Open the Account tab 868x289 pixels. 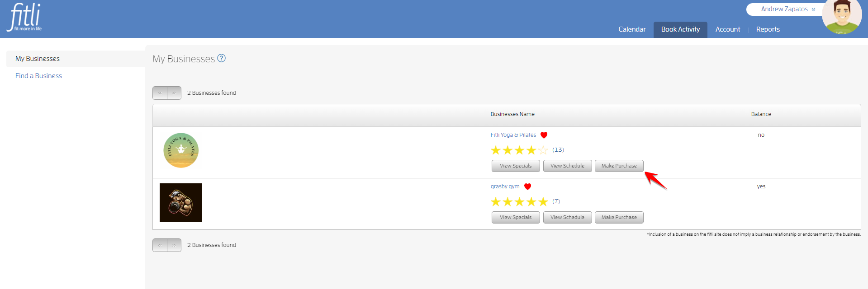tap(728, 29)
